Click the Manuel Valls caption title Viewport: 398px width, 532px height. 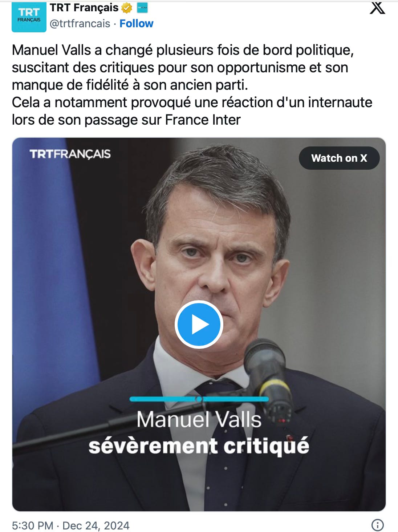pos(199,420)
